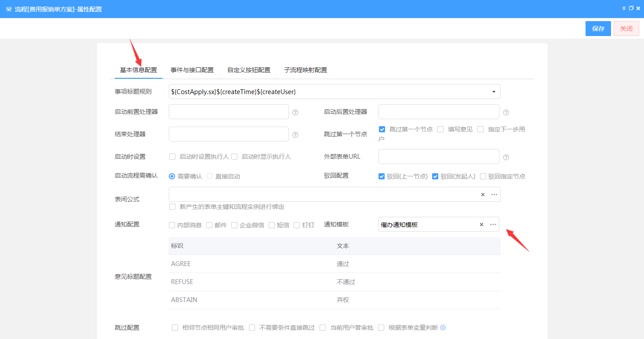Check 相邻节点相同用户审批 skip option
The image size is (644, 339).
pyautogui.click(x=175, y=328)
